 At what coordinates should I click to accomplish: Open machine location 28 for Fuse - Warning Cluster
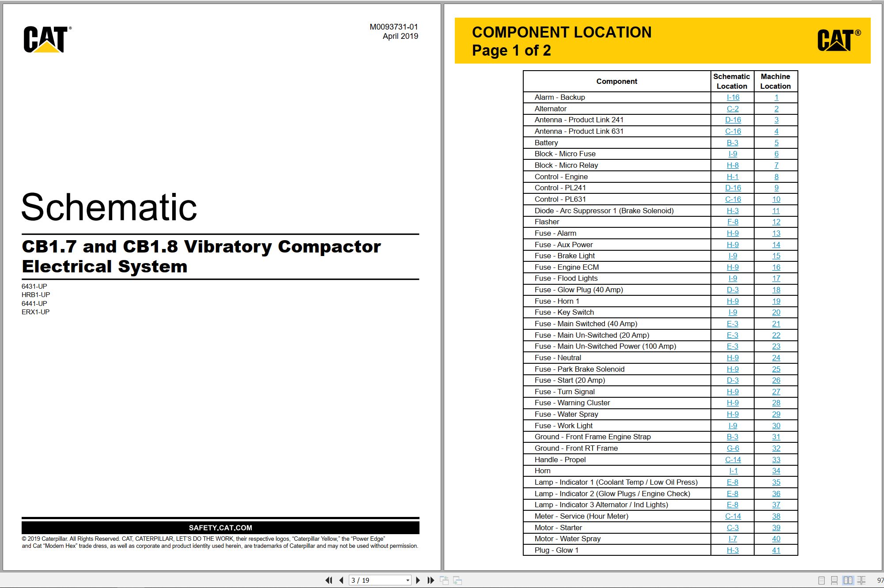coord(776,403)
